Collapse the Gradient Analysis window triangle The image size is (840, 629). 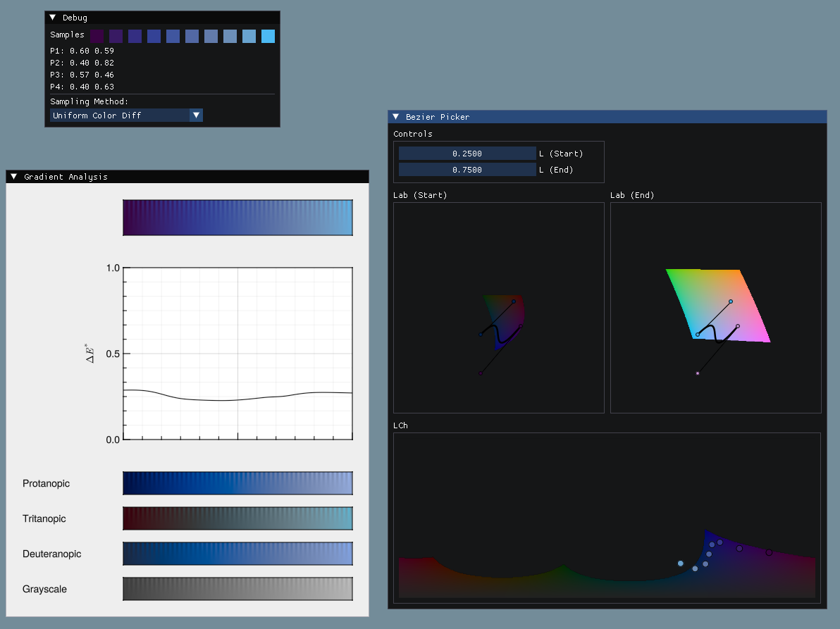pos(14,177)
